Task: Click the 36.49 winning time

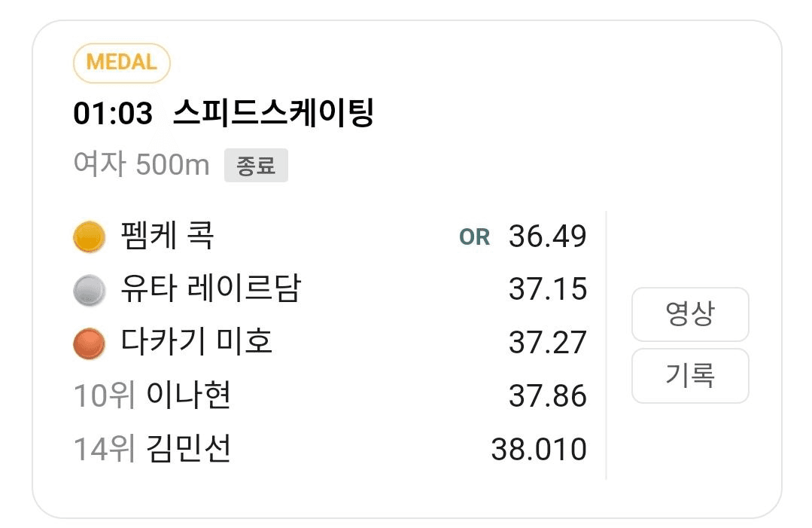Action: pyautogui.click(x=547, y=237)
